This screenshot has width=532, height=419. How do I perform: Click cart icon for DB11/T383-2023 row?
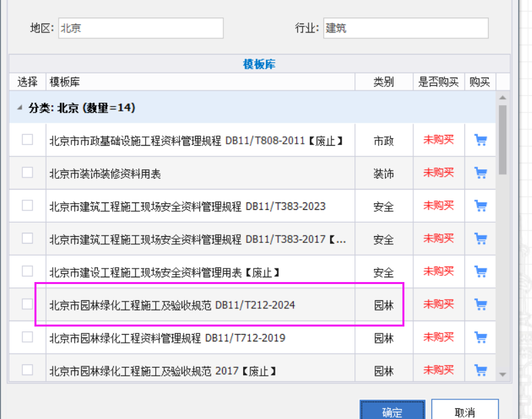pyautogui.click(x=481, y=206)
